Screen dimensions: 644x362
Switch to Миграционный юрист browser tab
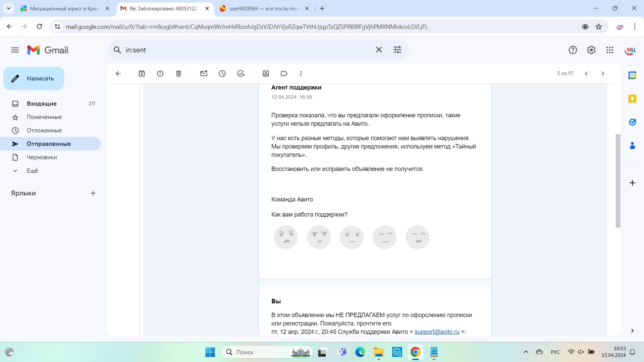[65, 9]
